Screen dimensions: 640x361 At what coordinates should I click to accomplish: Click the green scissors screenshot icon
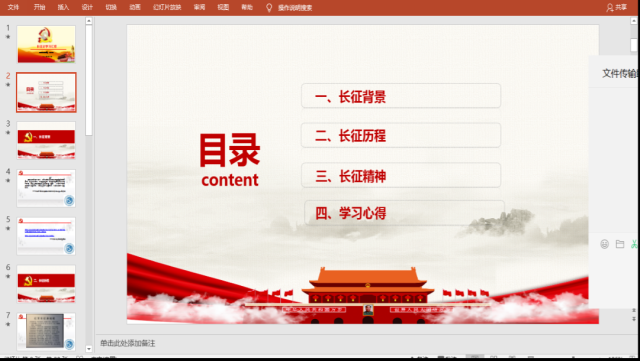pos(634,244)
